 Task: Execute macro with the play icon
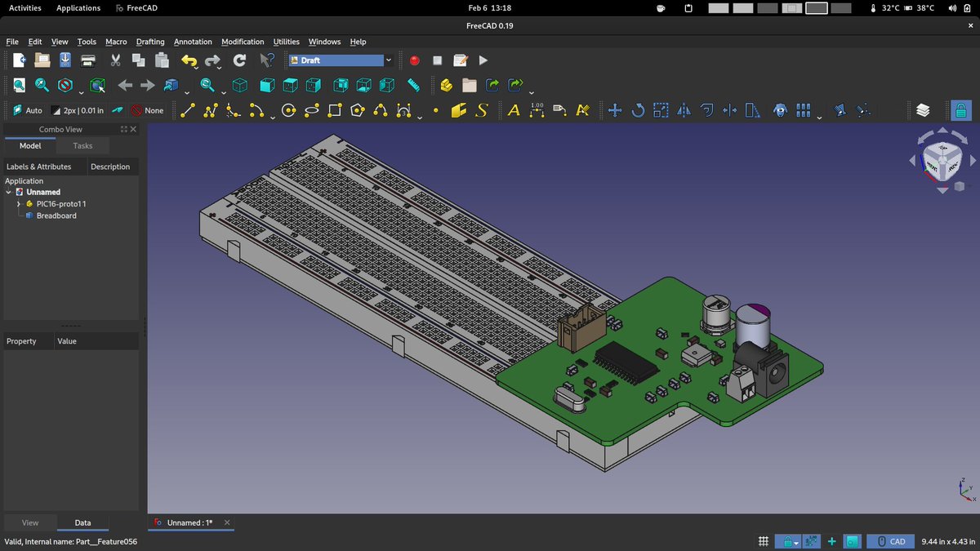point(483,60)
